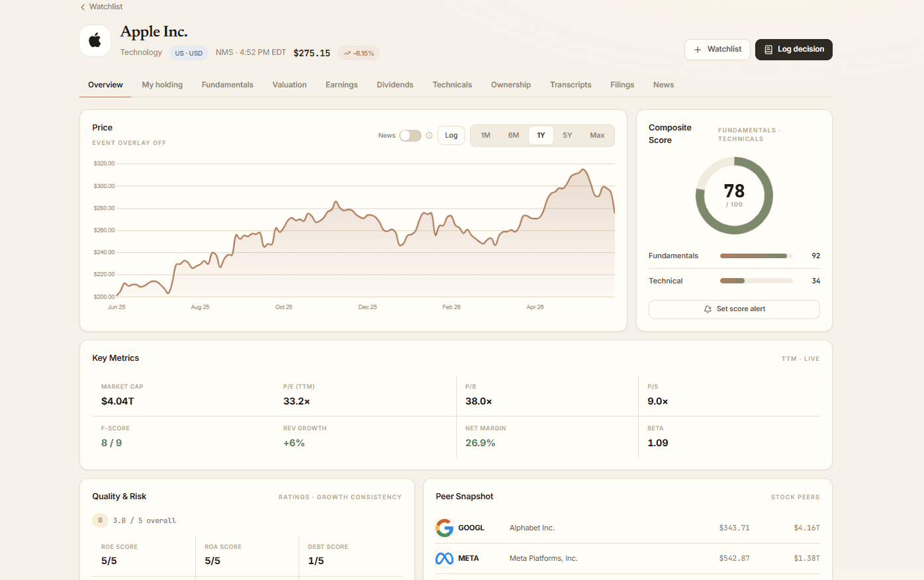Click the ROE Score 5/5 cell
Viewport: 924px width, 580px height.
[x=144, y=556]
